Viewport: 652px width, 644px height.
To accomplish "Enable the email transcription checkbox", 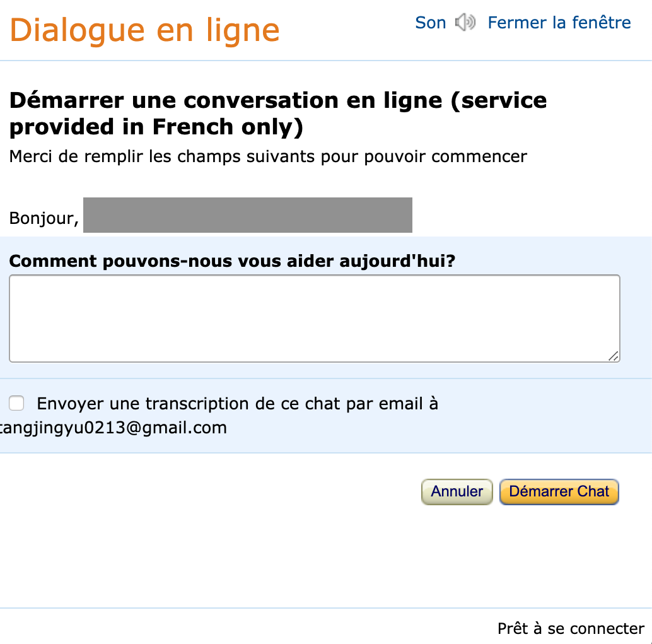I will click(x=16, y=403).
